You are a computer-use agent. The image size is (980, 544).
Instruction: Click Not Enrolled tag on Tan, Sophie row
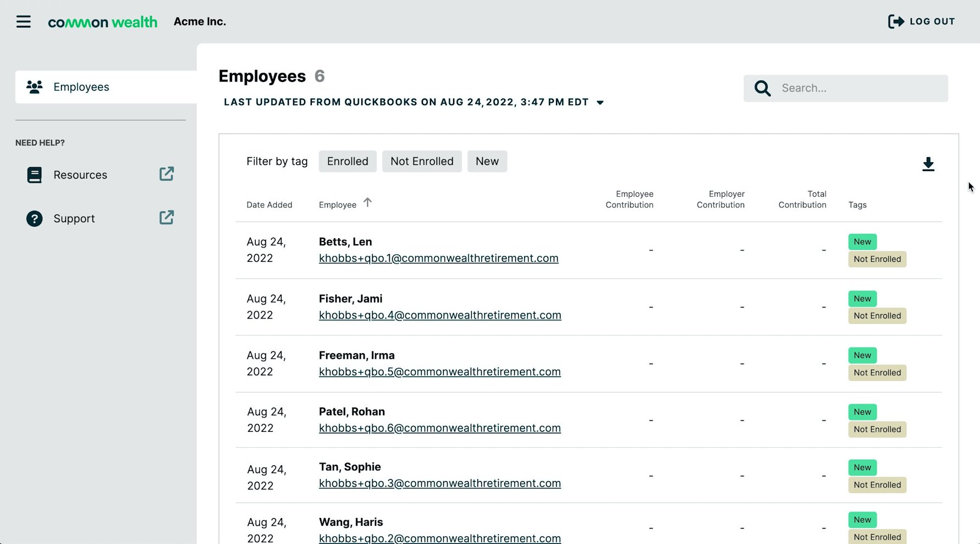[877, 485]
